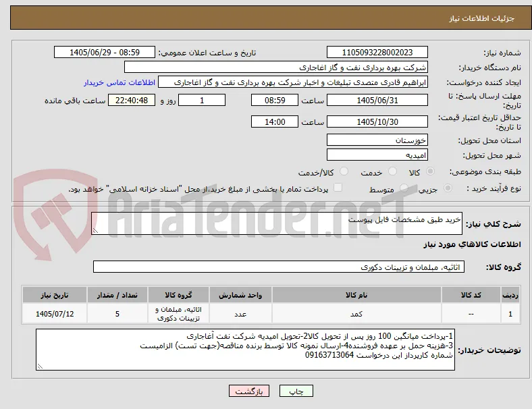532x409 pixels.
Task: Click the واحد شمارش column header
Action: point(240,295)
